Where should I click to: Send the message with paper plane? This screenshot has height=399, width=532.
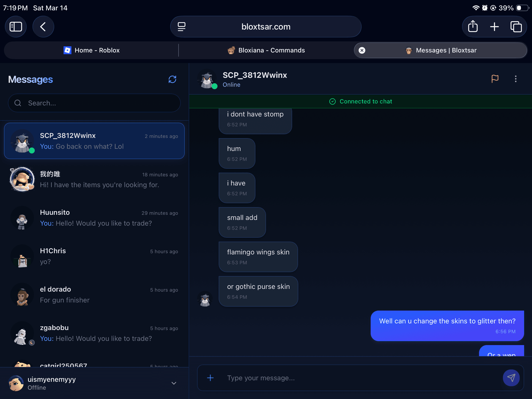coord(511,378)
